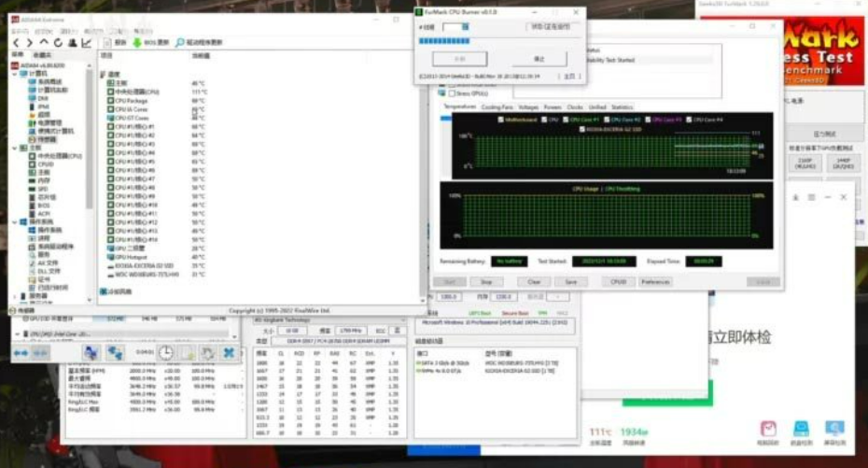868x468 pixels.
Task: Toggle the CPU Core #4 graph checkbox
Action: tap(689, 120)
